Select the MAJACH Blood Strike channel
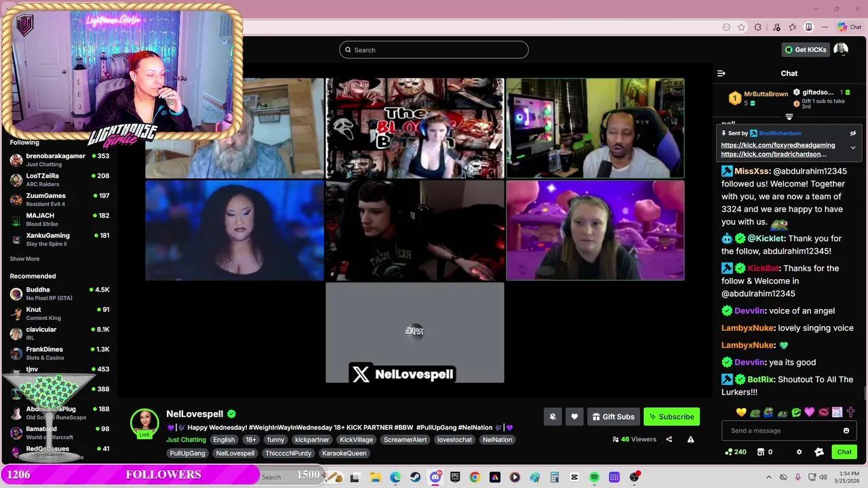 (x=60, y=220)
